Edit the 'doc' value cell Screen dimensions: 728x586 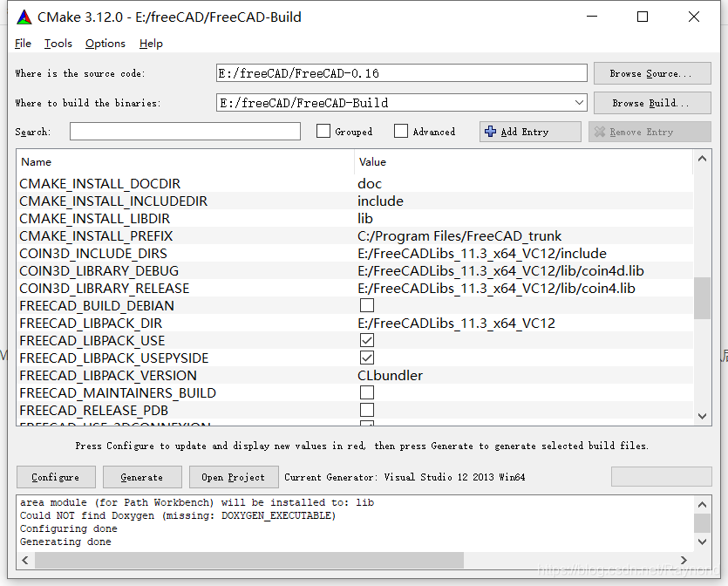370,183
